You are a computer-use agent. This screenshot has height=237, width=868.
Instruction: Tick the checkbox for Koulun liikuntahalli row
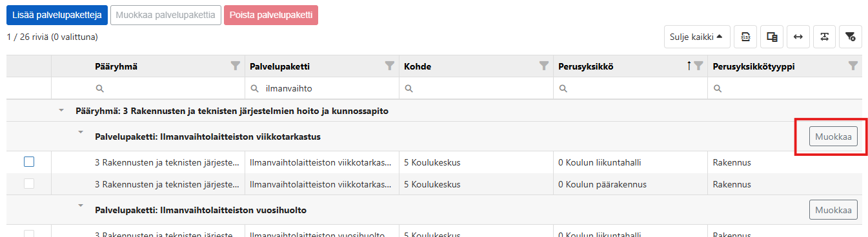click(x=29, y=162)
